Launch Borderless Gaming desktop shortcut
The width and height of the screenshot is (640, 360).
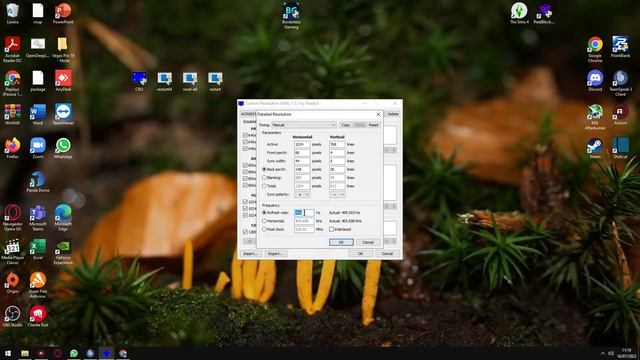(291, 16)
